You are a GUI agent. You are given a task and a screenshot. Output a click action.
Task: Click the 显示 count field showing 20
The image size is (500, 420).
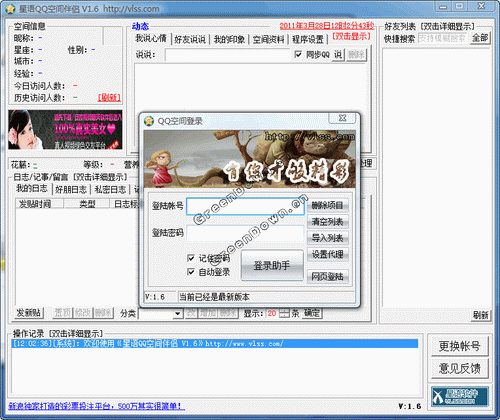click(272, 313)
